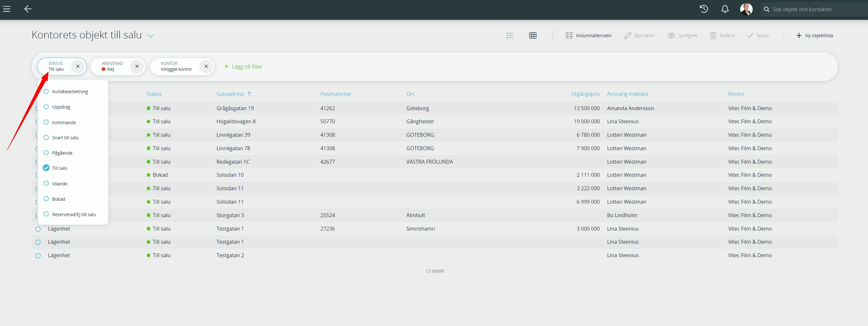The width and height of the screenshot is (868, 326).
Task: Open the Solsidan 10 row
Action: (435, 175)
